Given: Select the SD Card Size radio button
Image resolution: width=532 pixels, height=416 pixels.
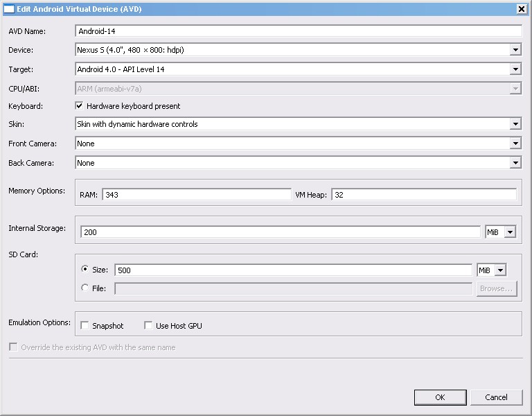Looking at the screenshot, I should click(85, 270).
